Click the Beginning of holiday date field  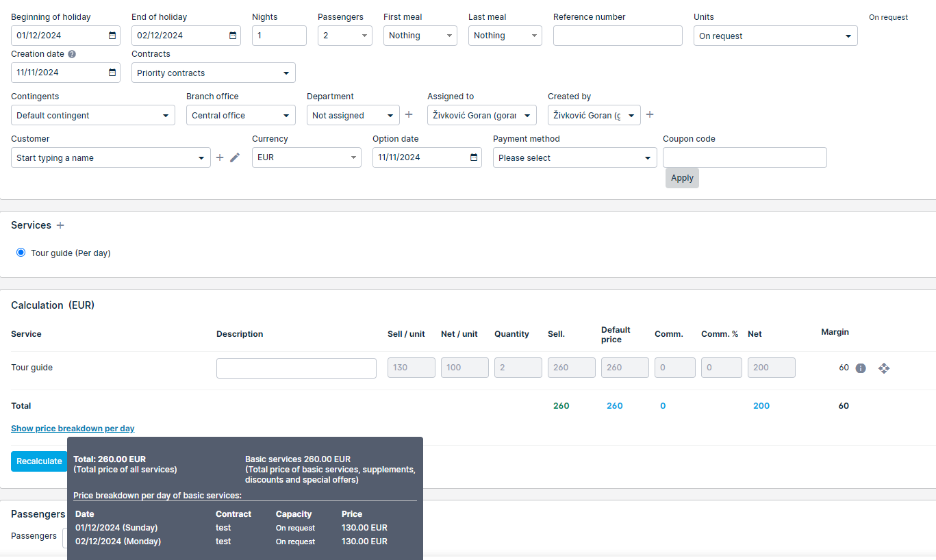click(x=66, y=36)
